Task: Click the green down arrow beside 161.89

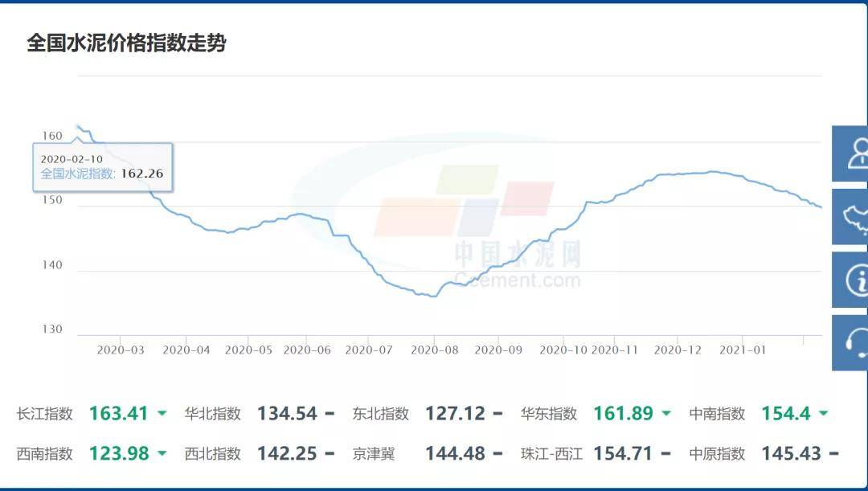Action: (x=666, y=414)
